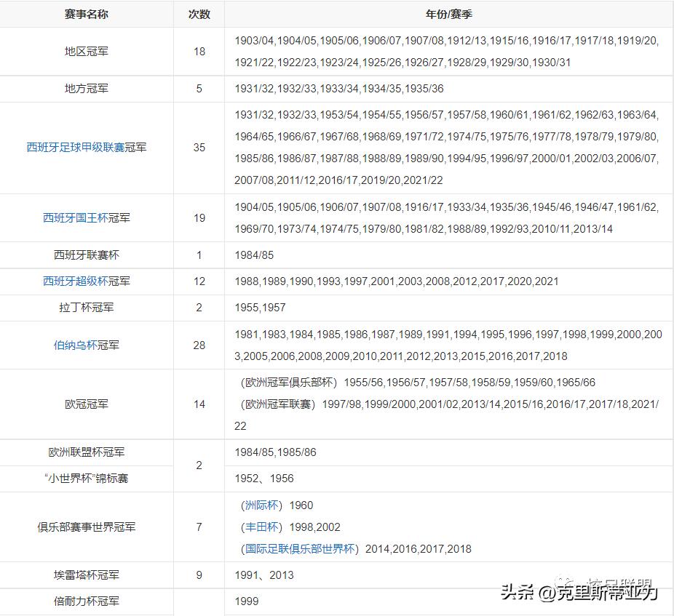The width and height of the screenshot is (674, 616).
Task: Click the 1999 season entry for 倍耐力杯
Action: [245, 601]
